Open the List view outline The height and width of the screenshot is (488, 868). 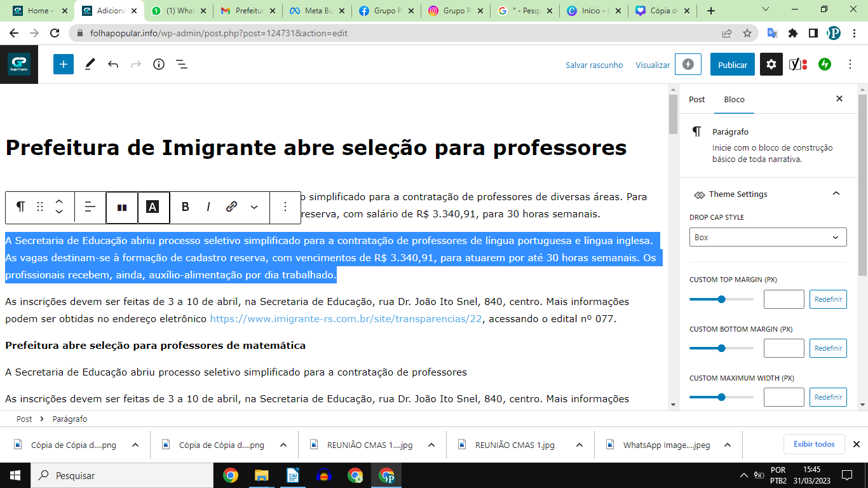tap(181, 64)
